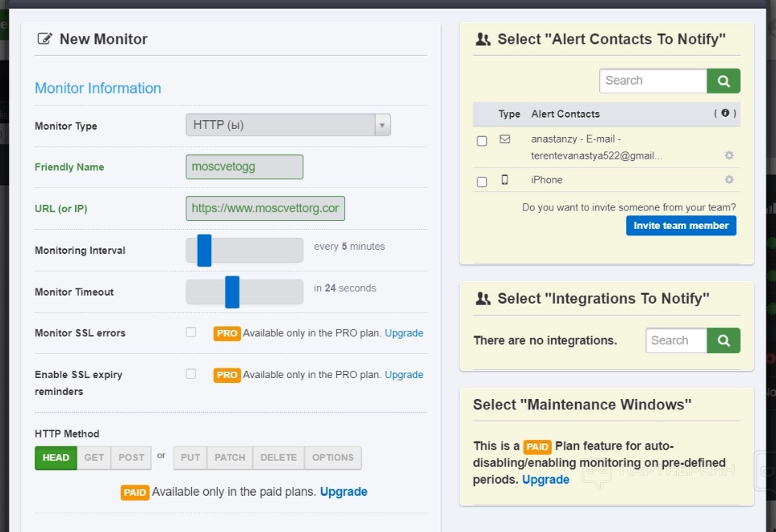The height and width of the screenshot is (532, 776).
Task: Click the envelope e-mail type icon
Action: tap(505, 139)
